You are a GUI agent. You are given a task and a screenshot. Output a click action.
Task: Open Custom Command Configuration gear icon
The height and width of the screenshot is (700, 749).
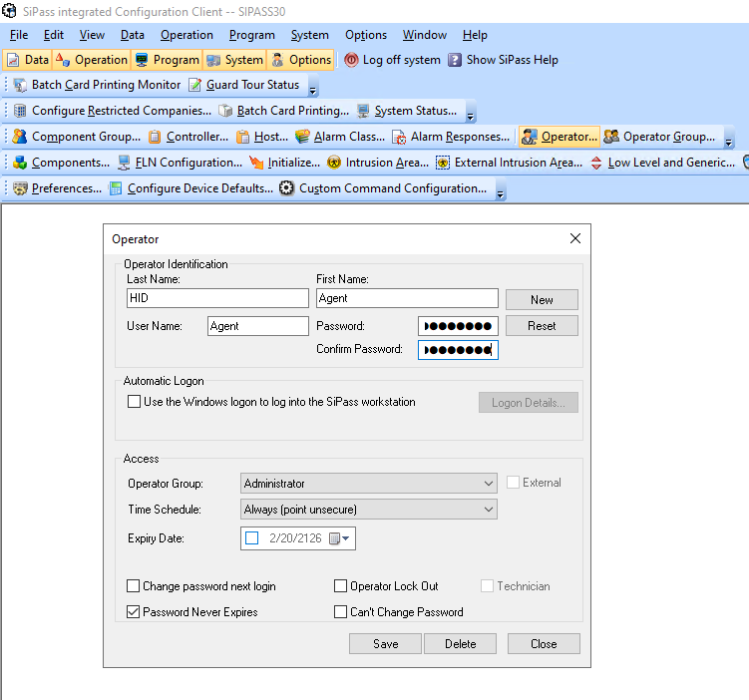tap(287, 188)
